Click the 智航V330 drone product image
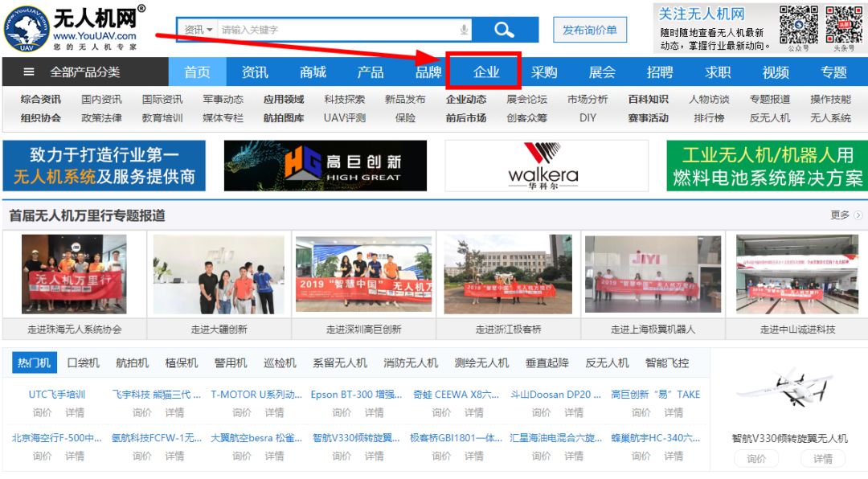The width and height of the screenshot is (868, 479). (x=788, y=391)
